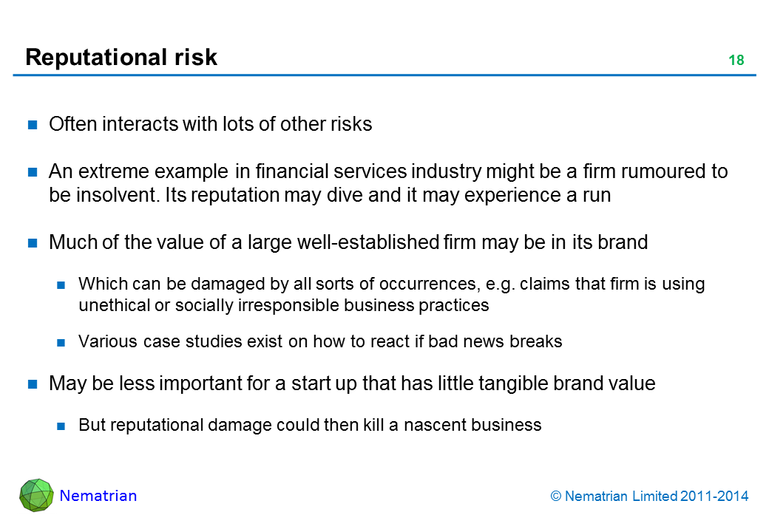769x532 pixels.
Task: Select the line about start up brand value
Action: [351, 384]
